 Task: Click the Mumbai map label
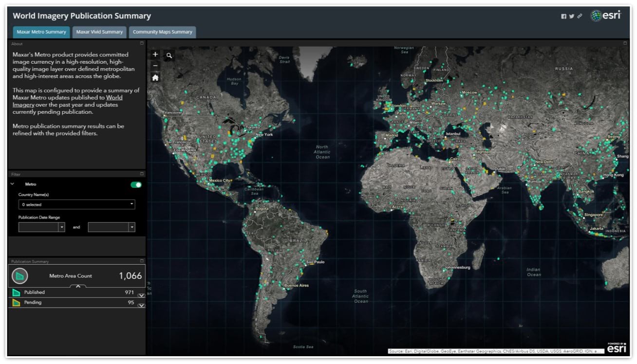[x=534, y=181]
